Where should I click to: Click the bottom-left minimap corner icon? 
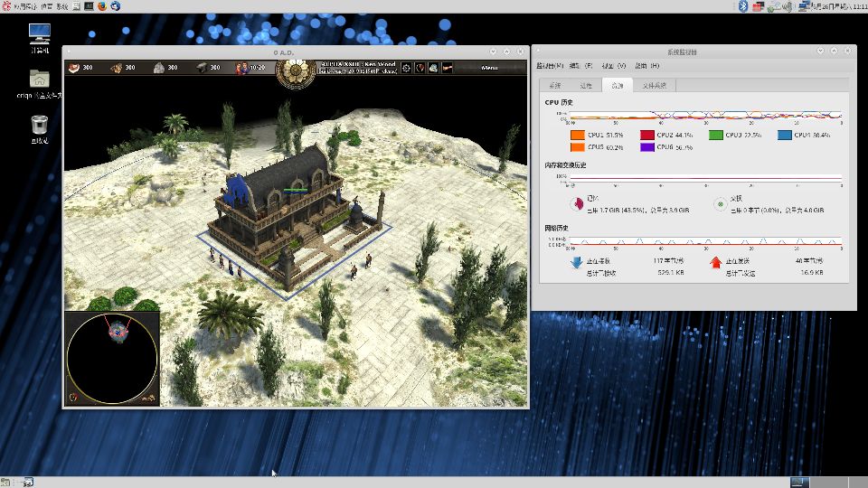73,398
